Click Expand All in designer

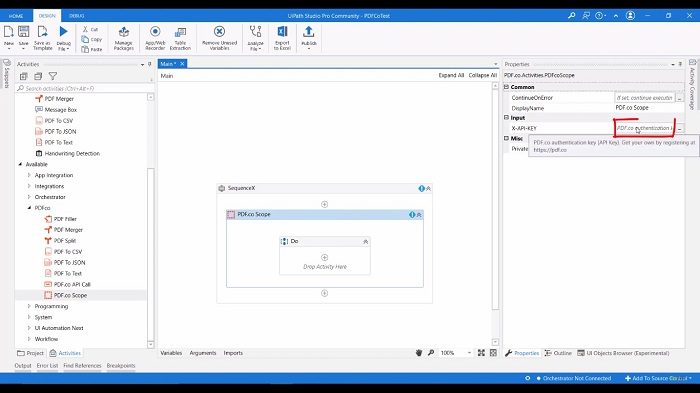pos(451,75)
